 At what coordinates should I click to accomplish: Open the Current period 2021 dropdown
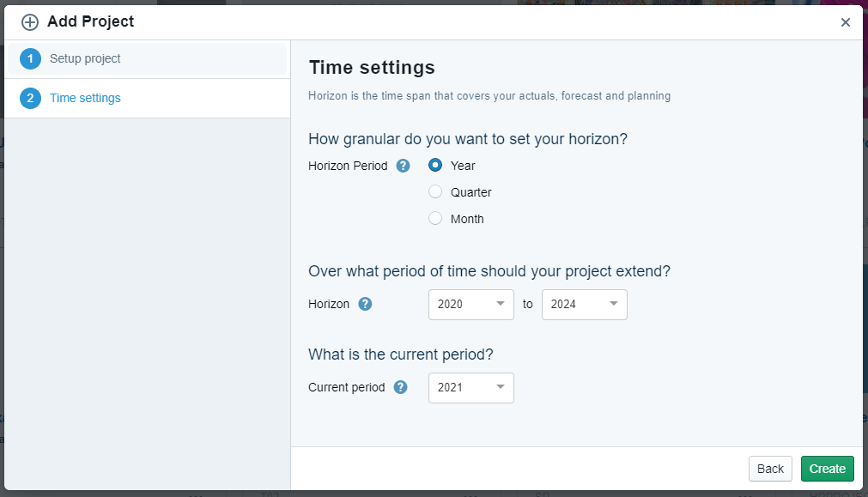coord(470,388)
